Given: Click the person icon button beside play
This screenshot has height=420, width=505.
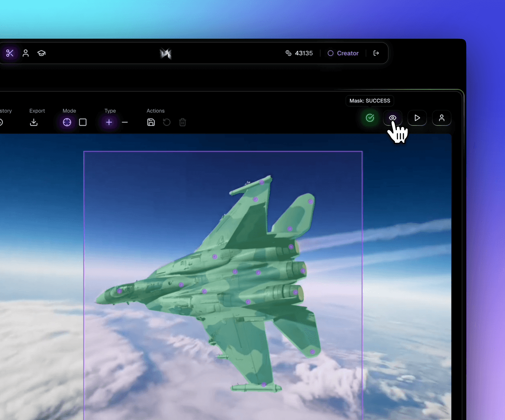Looking at the screenshot, I should tap(442, 118).
